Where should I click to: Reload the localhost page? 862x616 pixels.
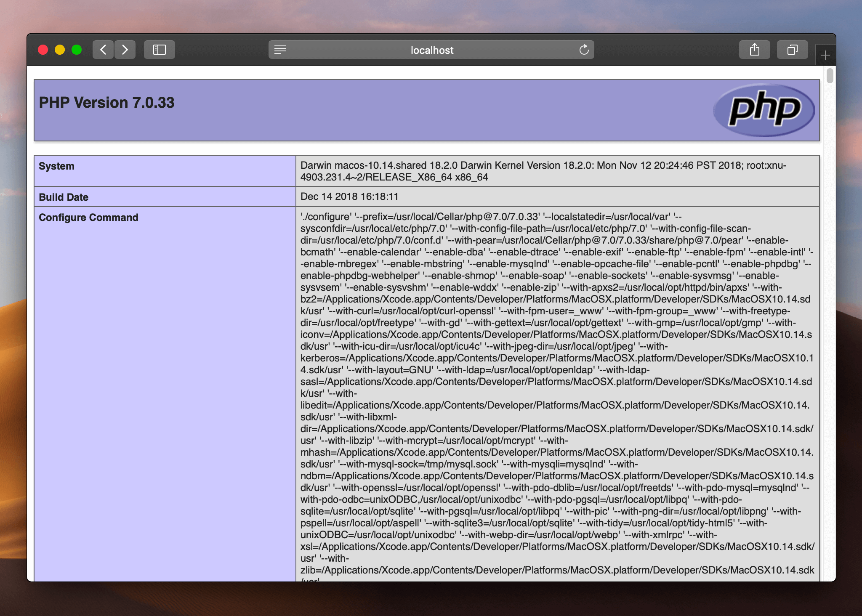pyautogui.click(x=584, y=50)
